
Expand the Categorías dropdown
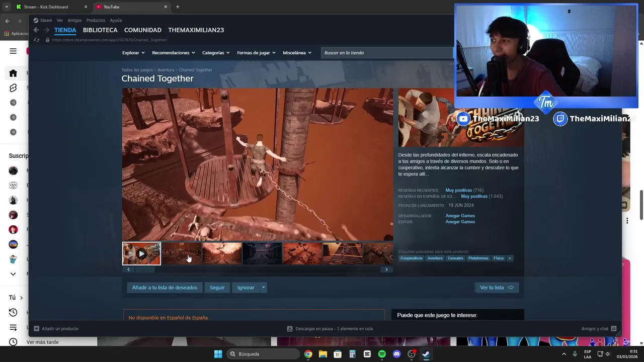pos(216,53)
